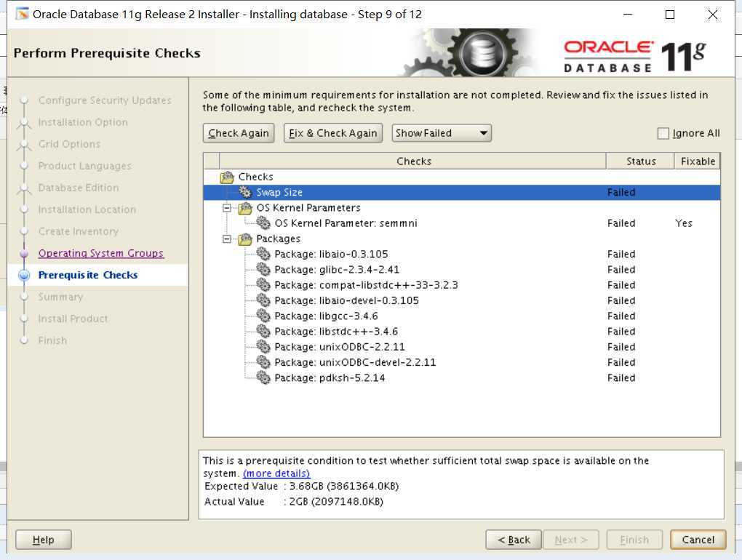This screenshot has height=560, width=742.
Task: Click Failed status of pdksh-5.2.14
Action: (621, 377)
